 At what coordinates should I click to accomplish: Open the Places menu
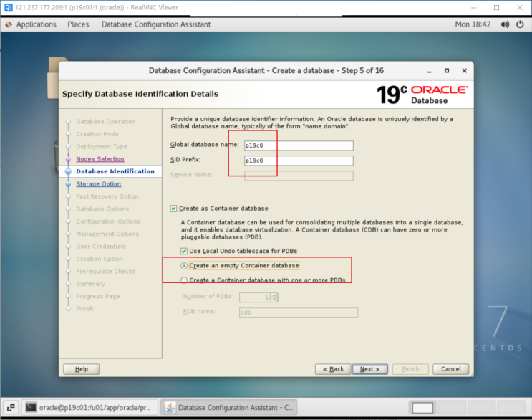[x=78, y=24]
